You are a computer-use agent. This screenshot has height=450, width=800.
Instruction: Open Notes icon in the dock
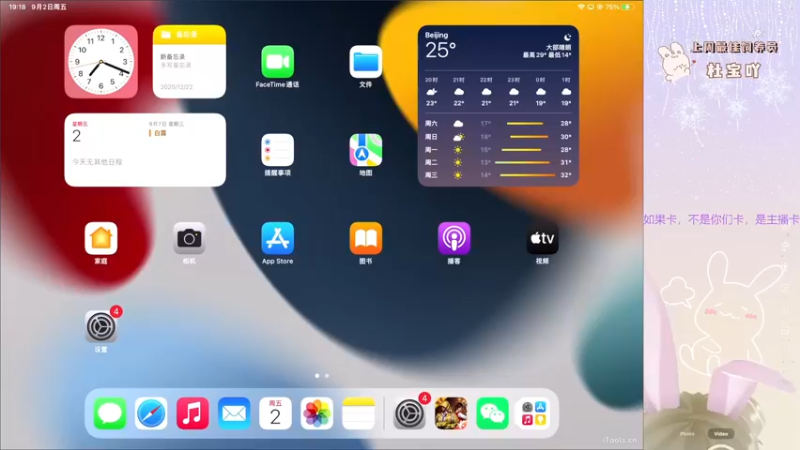(x=358, y=413)
